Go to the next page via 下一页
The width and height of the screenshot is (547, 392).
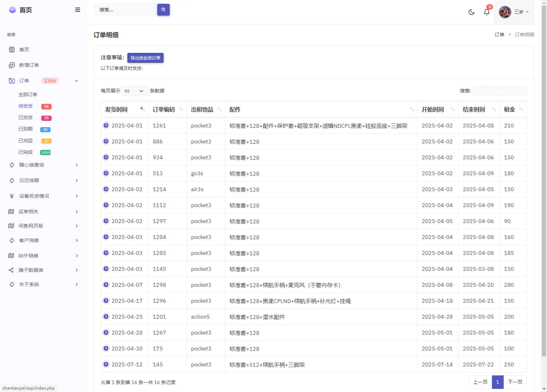(x=515, y=382)
